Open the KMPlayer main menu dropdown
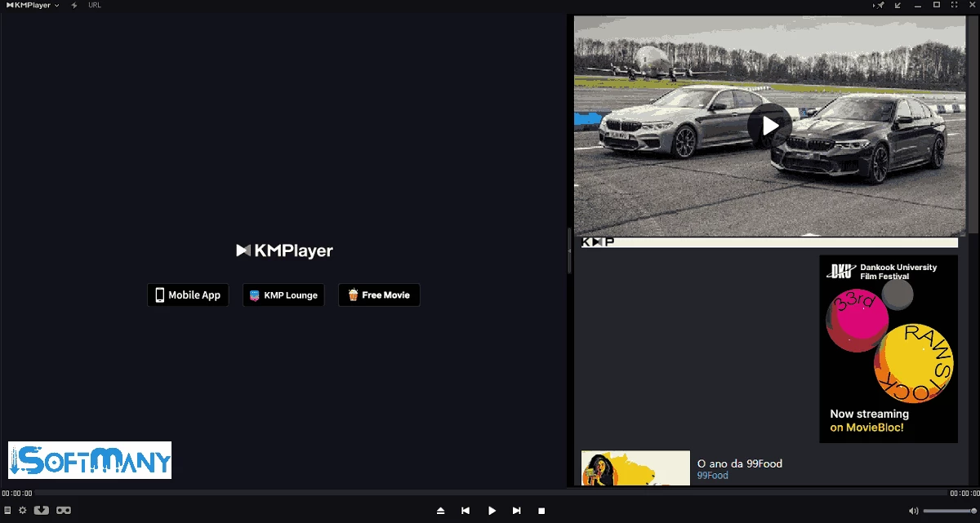Image resolution: width=980 pixels, height=523 pixels. pyautogui.click(x=33, y=5)
